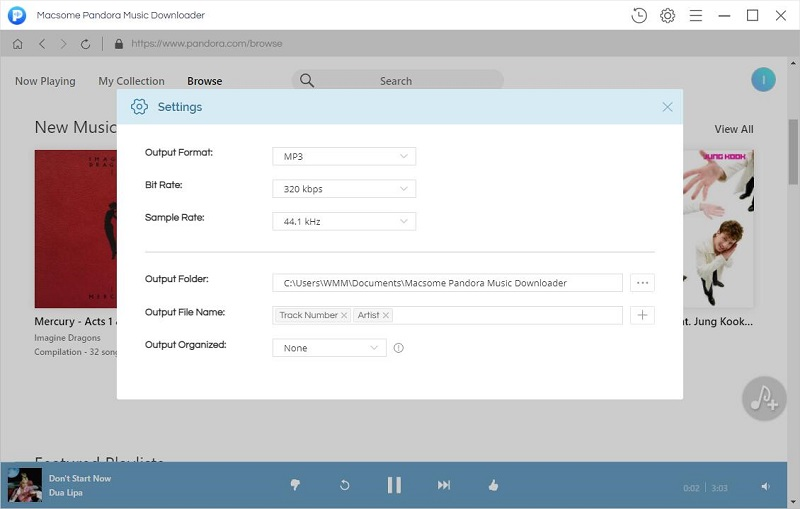Show Output Organized info tooltip icon
Image resolution: width=800 pixels, height=509 pixels.
click(x=398, y=348)
